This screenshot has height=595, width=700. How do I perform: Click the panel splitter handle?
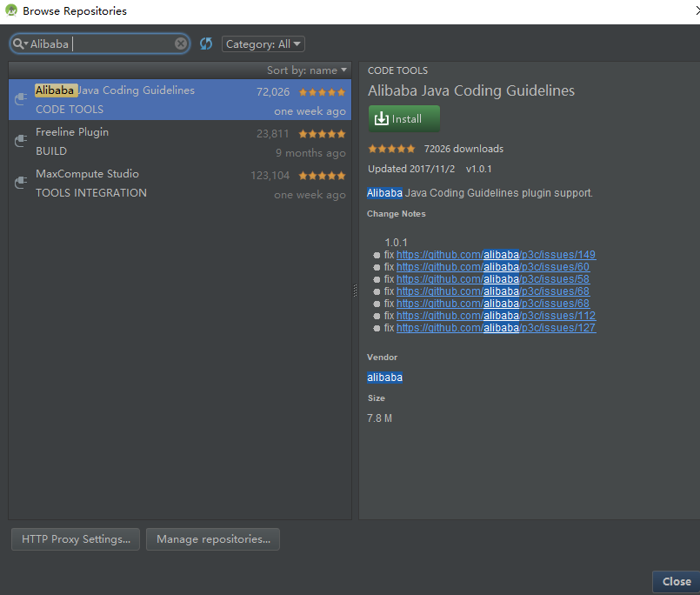pos(355,291)
